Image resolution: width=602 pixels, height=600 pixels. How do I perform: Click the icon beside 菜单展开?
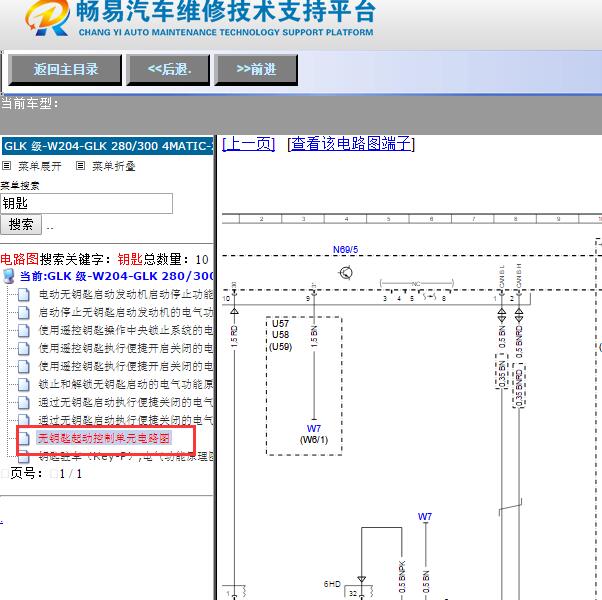pos(6,166)
